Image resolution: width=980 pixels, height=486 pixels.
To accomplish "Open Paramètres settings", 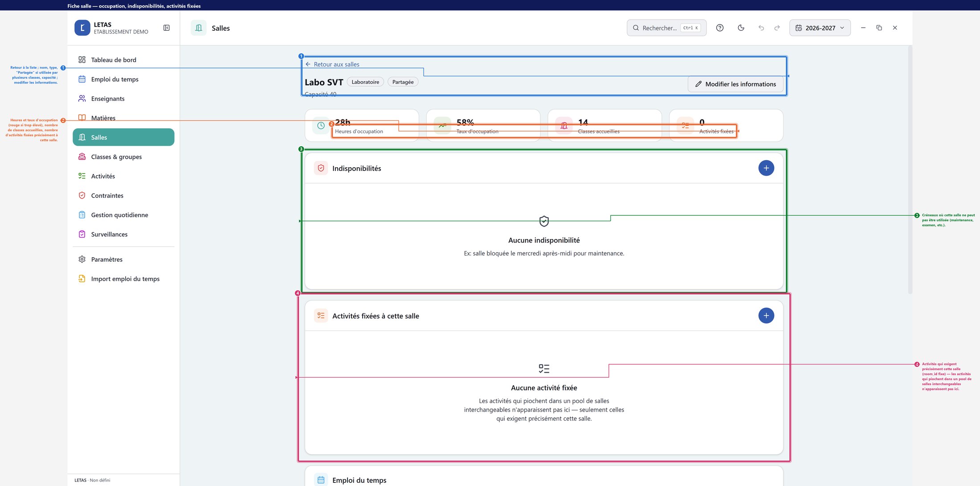I will pyautogui.click(x=123, y=259).
